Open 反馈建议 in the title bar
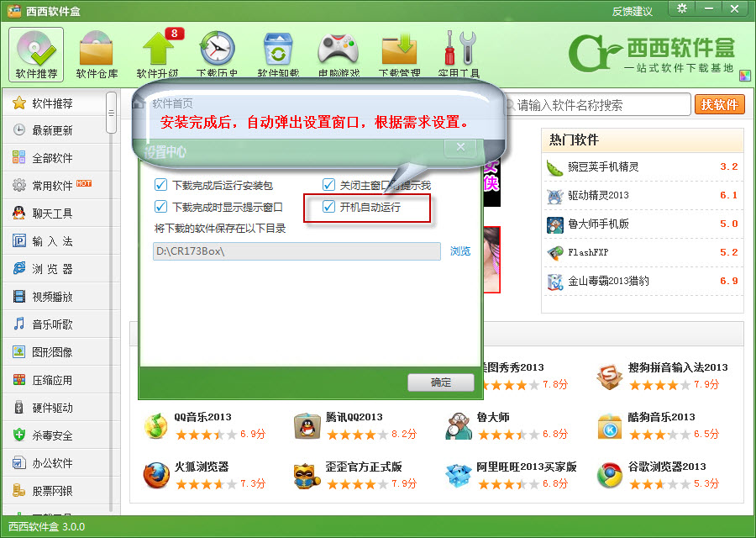The height and width of the screenshot is (538, 756). pyautogui.click(x=632, y=11)
